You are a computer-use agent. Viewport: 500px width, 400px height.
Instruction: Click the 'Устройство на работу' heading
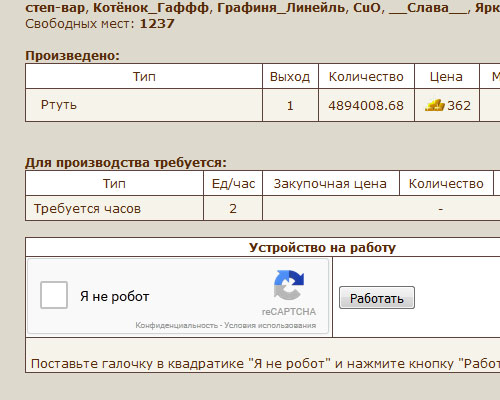[x=322, y=248]
